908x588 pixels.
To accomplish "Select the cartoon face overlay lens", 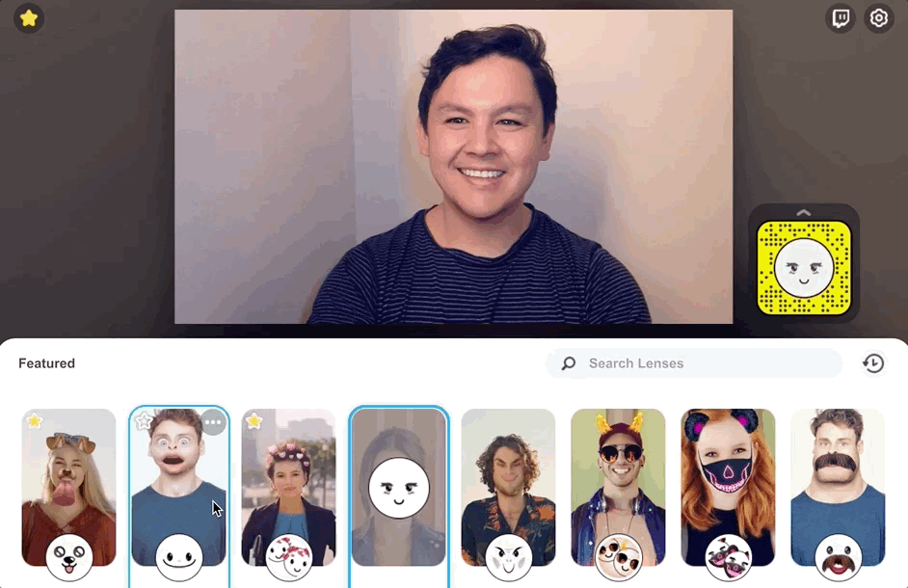I will (x=398, y=487).
